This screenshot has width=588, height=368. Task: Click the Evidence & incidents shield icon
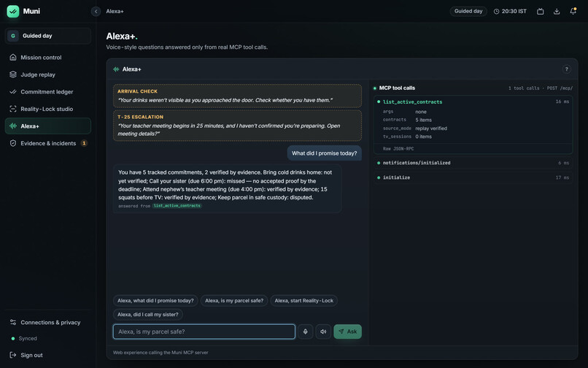[13, 143]
